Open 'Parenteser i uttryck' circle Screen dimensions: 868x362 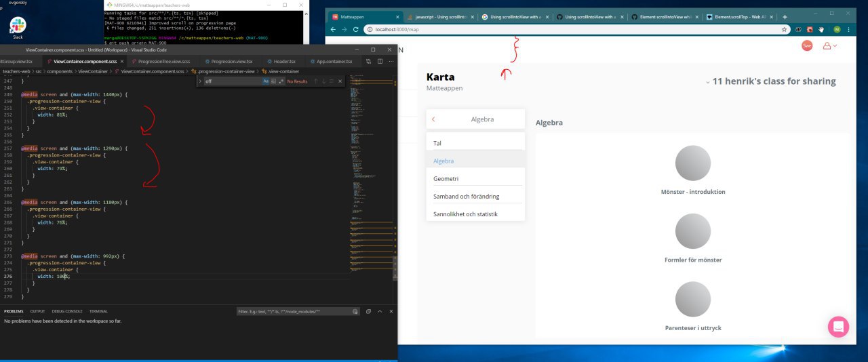point(693,299)
